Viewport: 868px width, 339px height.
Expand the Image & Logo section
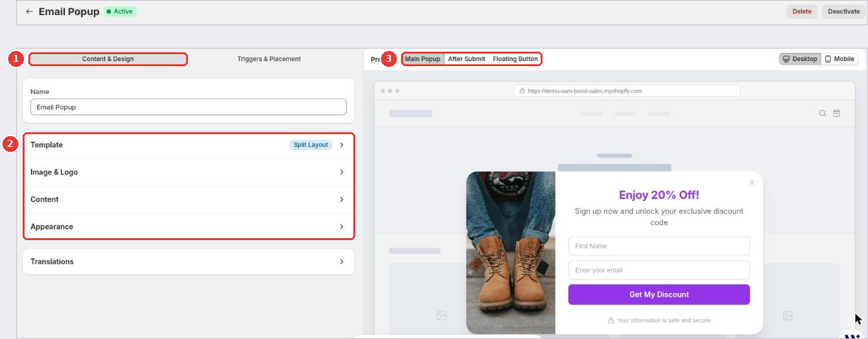189,172
